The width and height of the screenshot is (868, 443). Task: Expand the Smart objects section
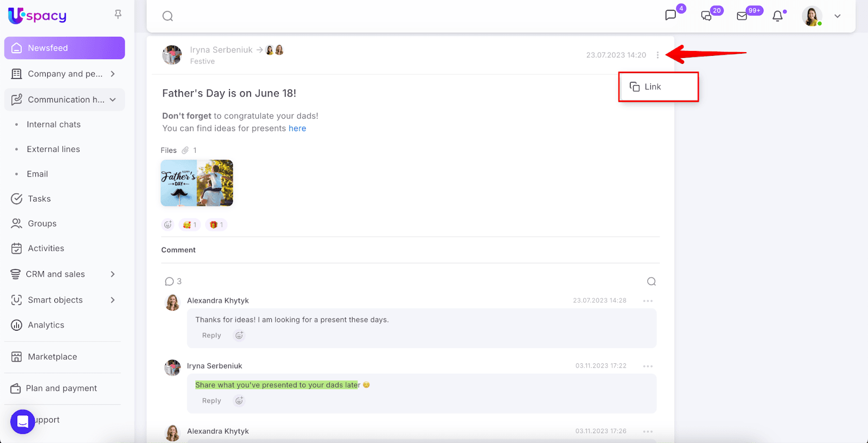pyautogui.click(x=113, y=300)
